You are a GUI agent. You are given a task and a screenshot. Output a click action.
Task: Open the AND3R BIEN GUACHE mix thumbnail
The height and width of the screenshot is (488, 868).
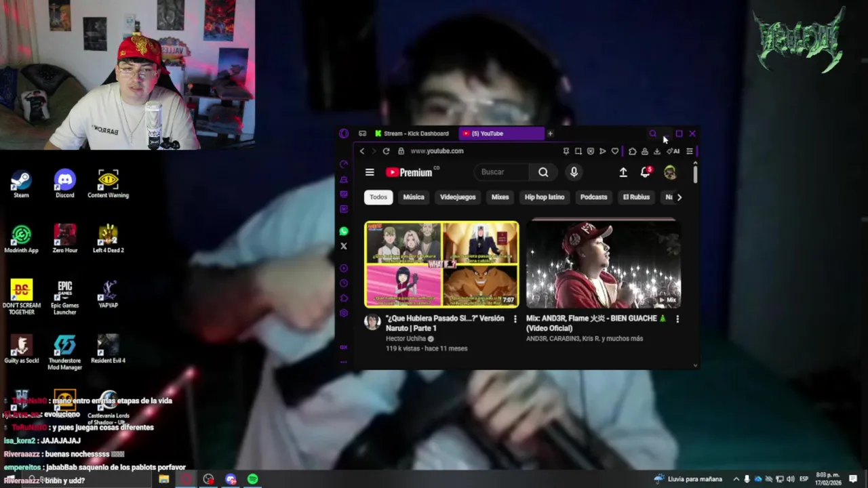click(x=604, y=264)
